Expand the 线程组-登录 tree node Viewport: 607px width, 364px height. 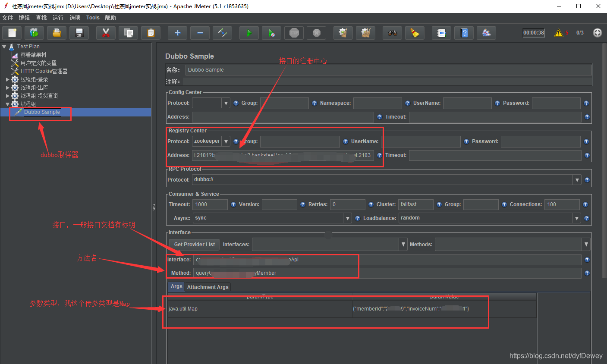(7, 79)
